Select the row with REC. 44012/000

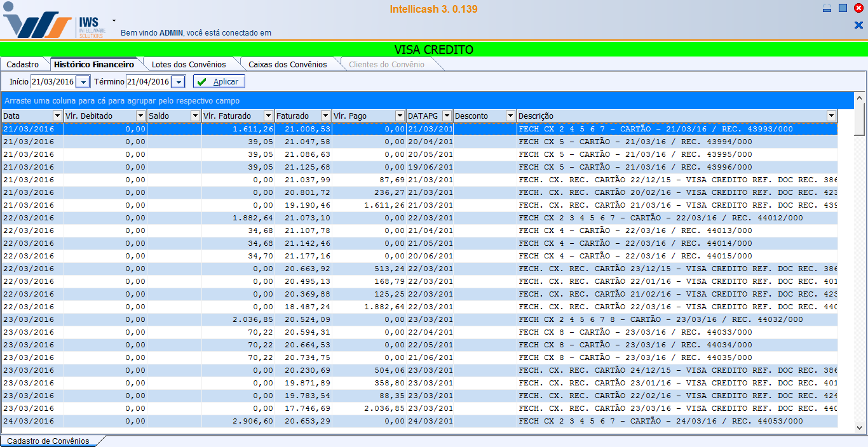click(419, 218)
